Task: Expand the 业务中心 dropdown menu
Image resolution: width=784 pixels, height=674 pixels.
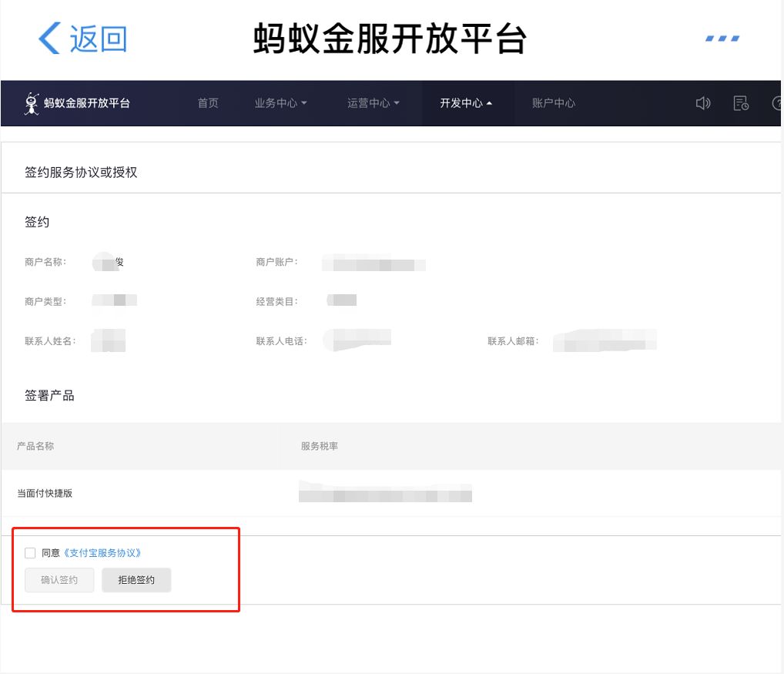Action: [280, 103]
